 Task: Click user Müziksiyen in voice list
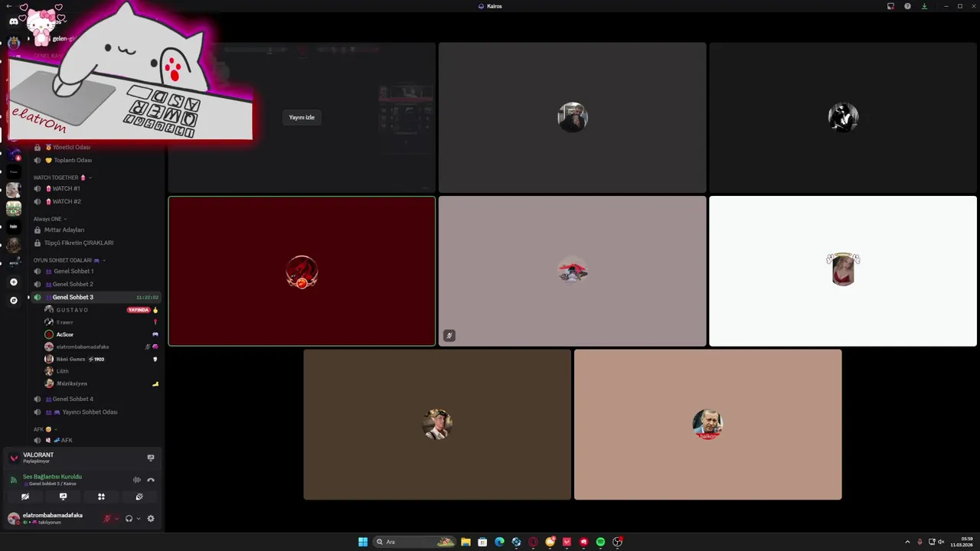tap(71, 383)
